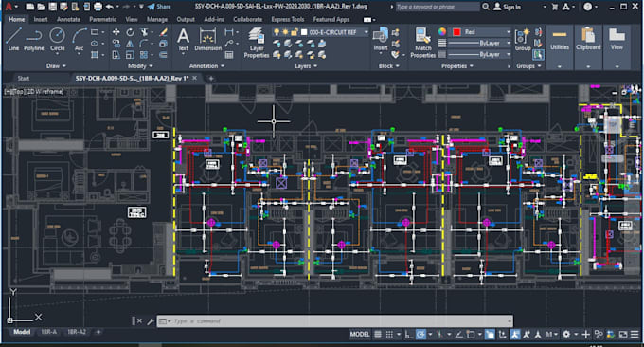Select the Polyline tool

[34, 40]
